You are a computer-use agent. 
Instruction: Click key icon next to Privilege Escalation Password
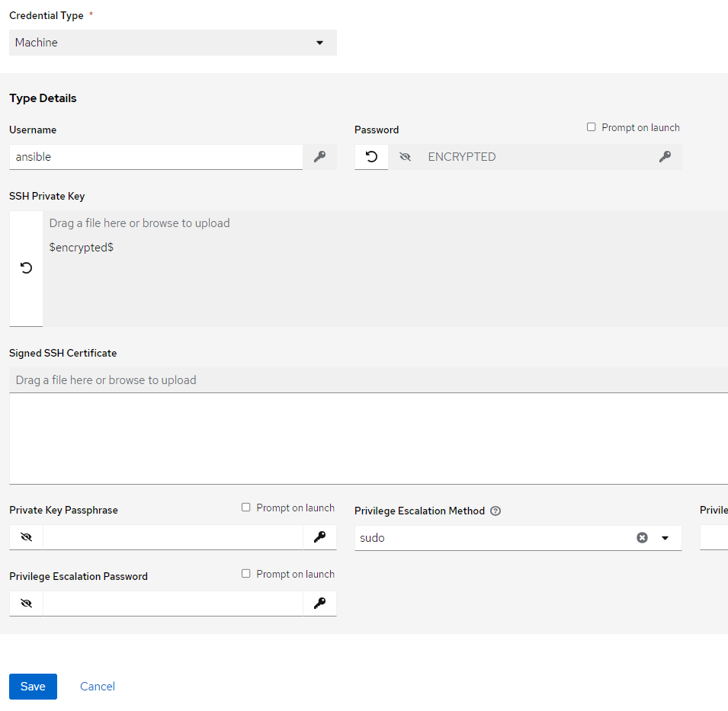(x=319, y=604)
